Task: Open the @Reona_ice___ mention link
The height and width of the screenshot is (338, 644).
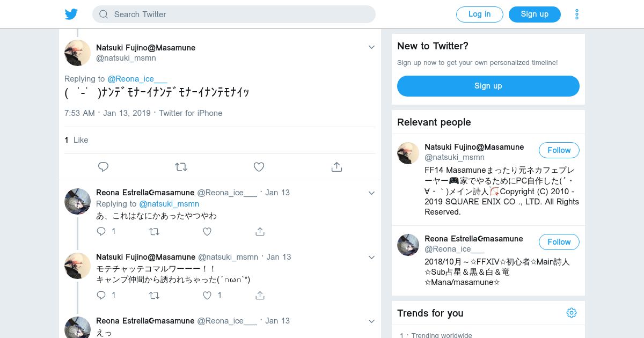Action: pos(137,79)
